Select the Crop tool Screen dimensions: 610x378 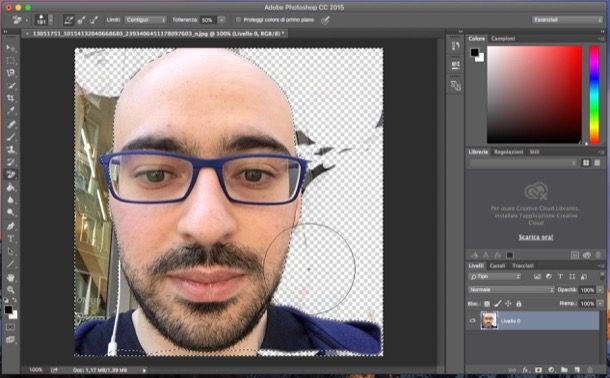11,98
